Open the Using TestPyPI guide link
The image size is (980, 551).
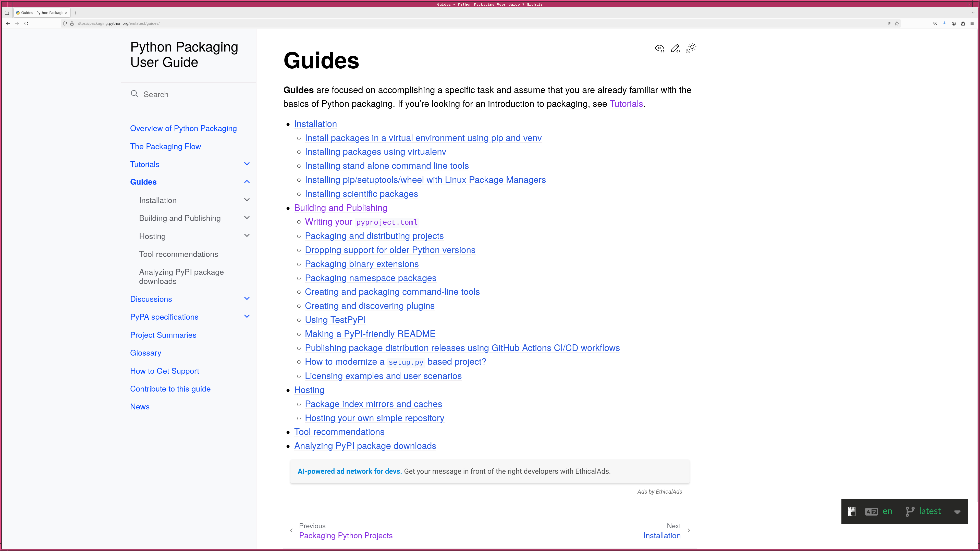(x=335, y=320)
